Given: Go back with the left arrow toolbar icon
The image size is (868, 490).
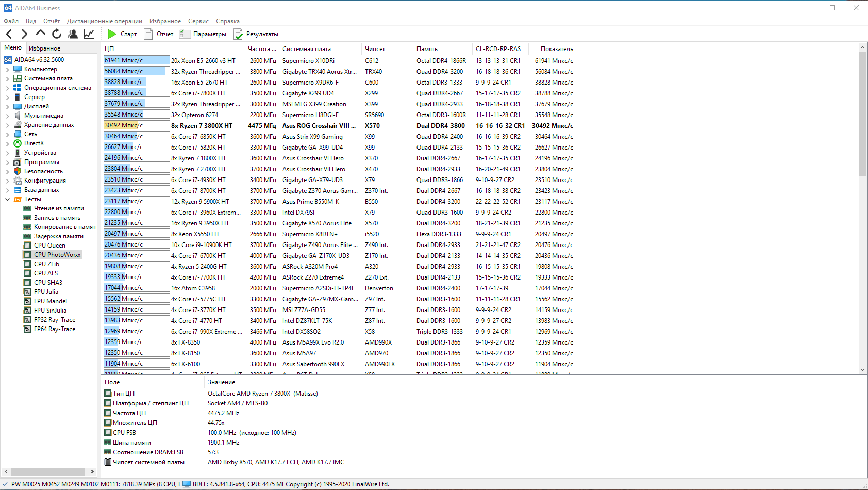Looking at the screenshot, I should coord(9,34).
